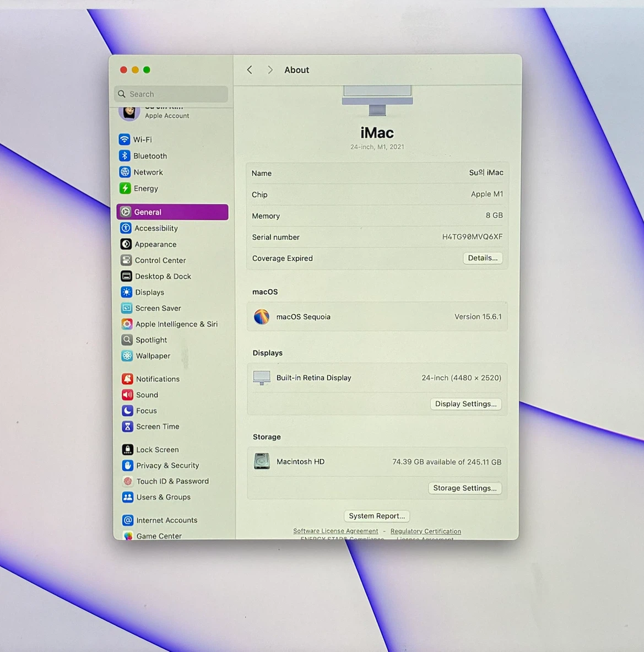Viewport: 644px width, 652px height.
Task: Open Display Settings... button
Action: point(466,404)
